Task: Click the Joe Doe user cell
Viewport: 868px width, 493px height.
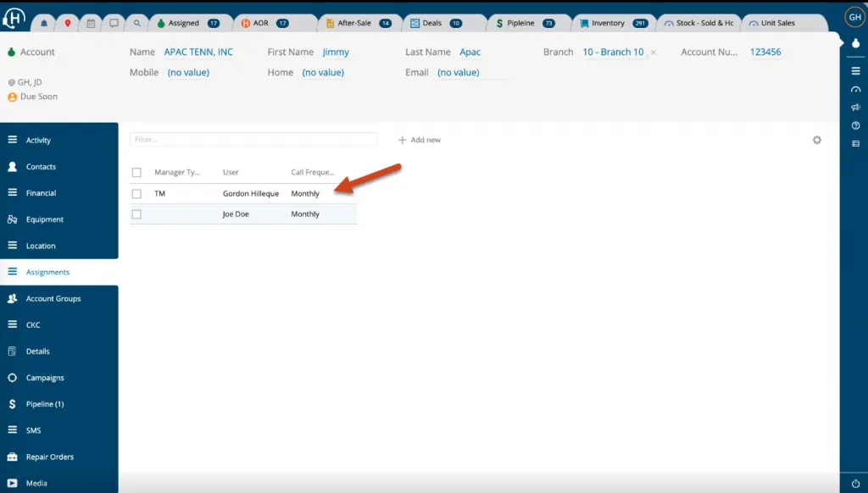Action: [236, 214]
